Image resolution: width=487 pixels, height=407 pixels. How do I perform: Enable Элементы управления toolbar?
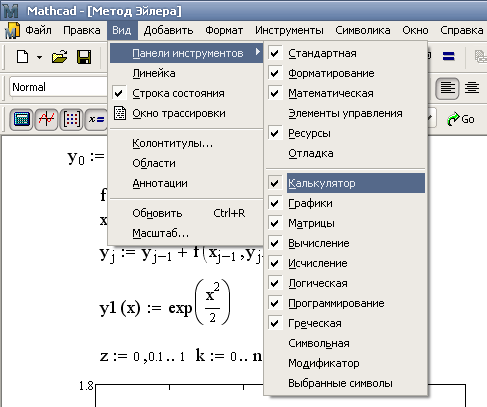pos(346,113)
